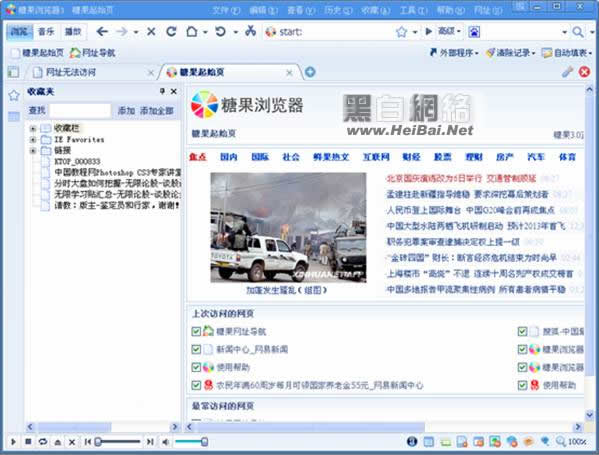Switch to the 音乐 mode tab

point(46,31)
